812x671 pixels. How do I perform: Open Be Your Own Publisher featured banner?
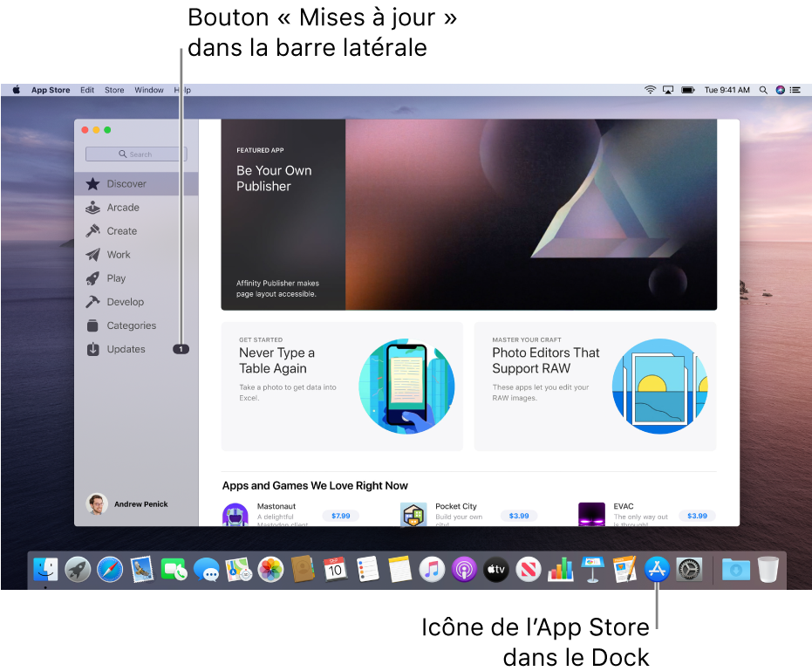468,215
